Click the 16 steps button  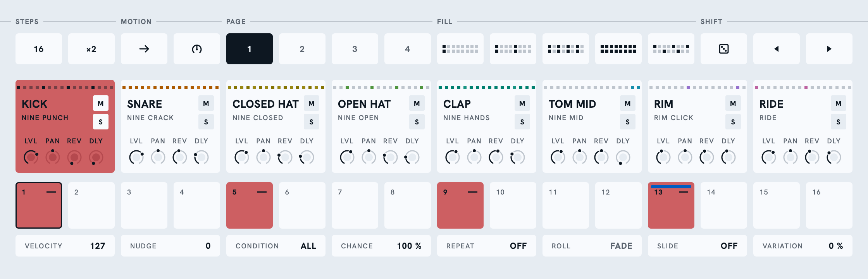[x=39, y=49]
